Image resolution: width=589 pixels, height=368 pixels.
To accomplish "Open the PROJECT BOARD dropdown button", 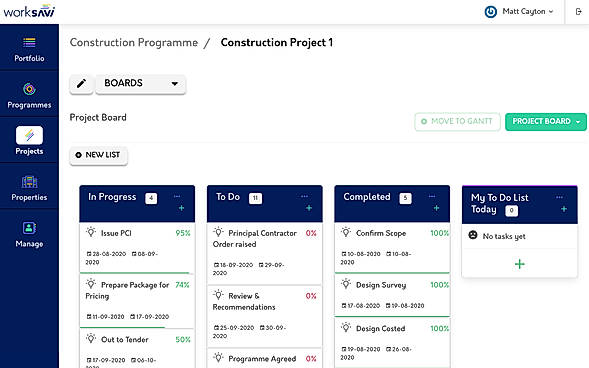I will click(546, 122).
